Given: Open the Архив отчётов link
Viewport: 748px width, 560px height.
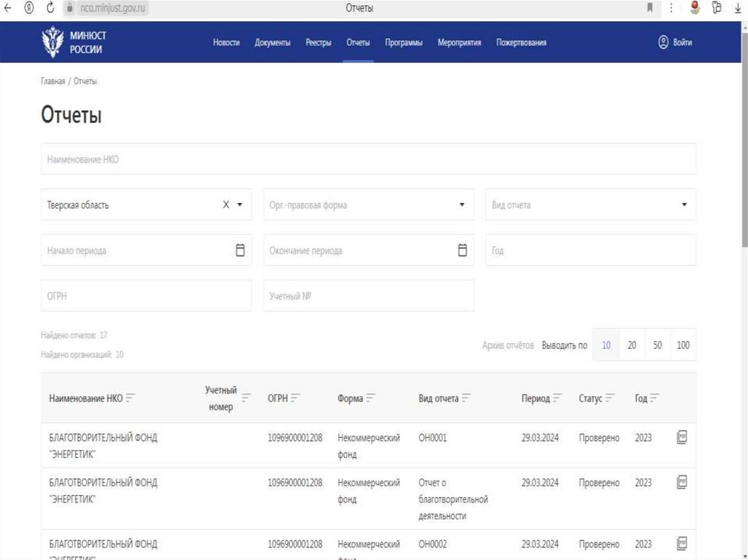Looking at the screenshot, I should coord(508,345).
